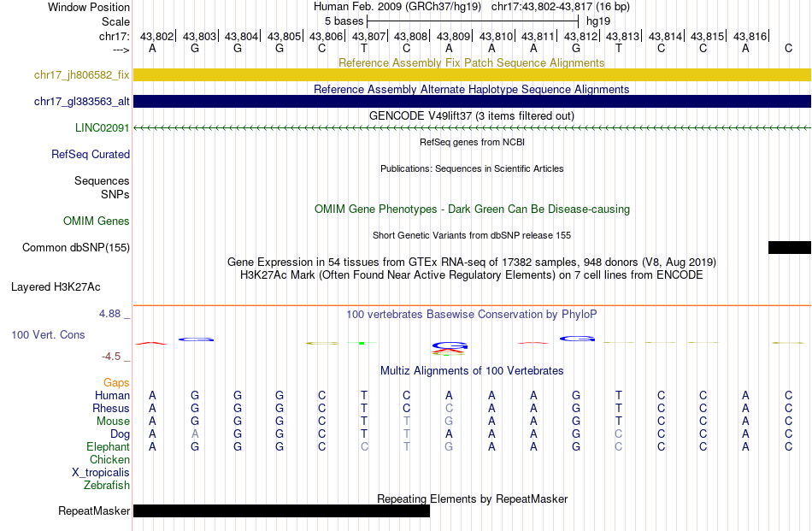Select the Dog species row label
Viewport: 812px width, 531px height.
121,434
